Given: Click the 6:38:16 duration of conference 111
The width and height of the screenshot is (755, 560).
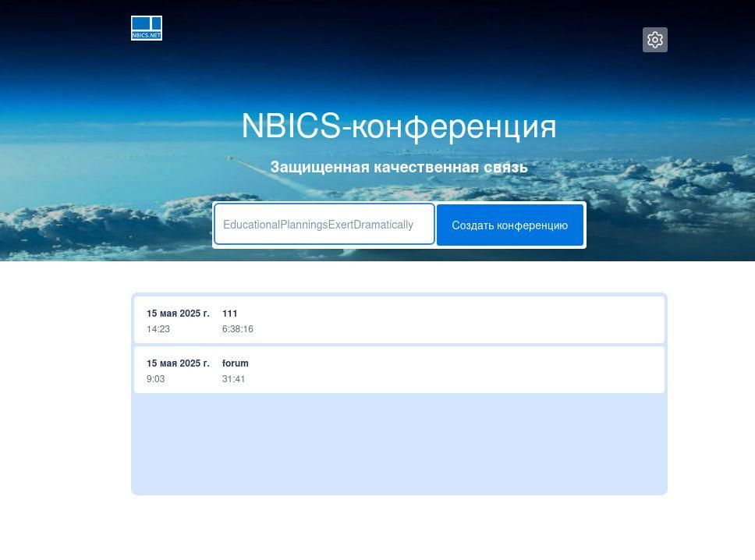Looking at the screenshot, I should 237,329.
